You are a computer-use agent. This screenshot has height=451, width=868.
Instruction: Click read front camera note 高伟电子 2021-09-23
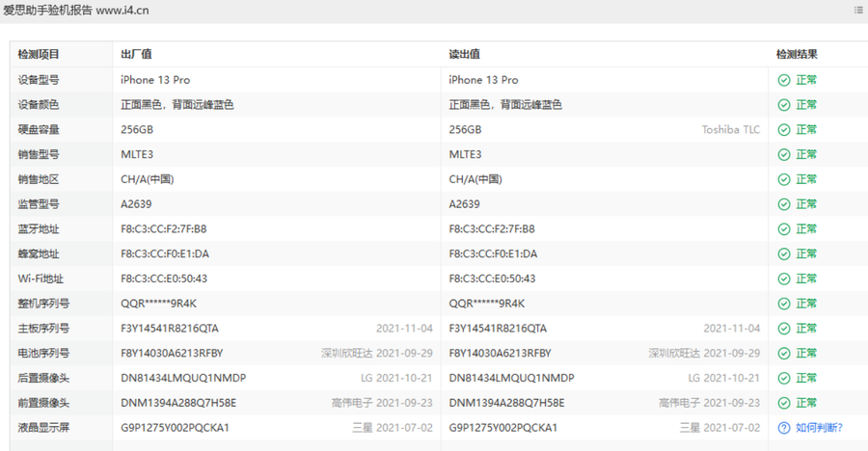pos(709,403)
